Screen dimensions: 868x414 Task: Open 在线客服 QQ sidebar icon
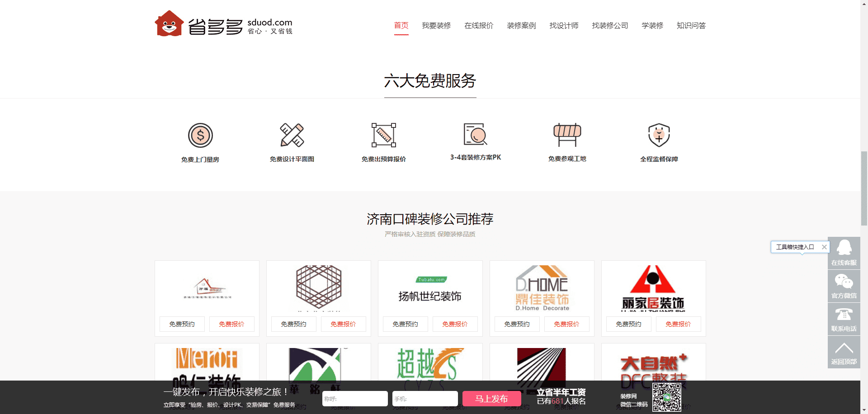pos(844,253)
